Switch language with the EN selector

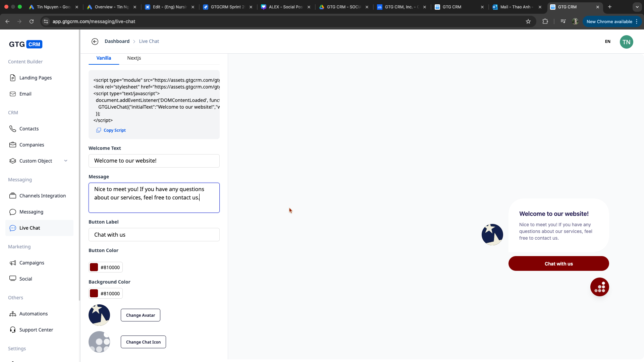(x=608, y=42)
